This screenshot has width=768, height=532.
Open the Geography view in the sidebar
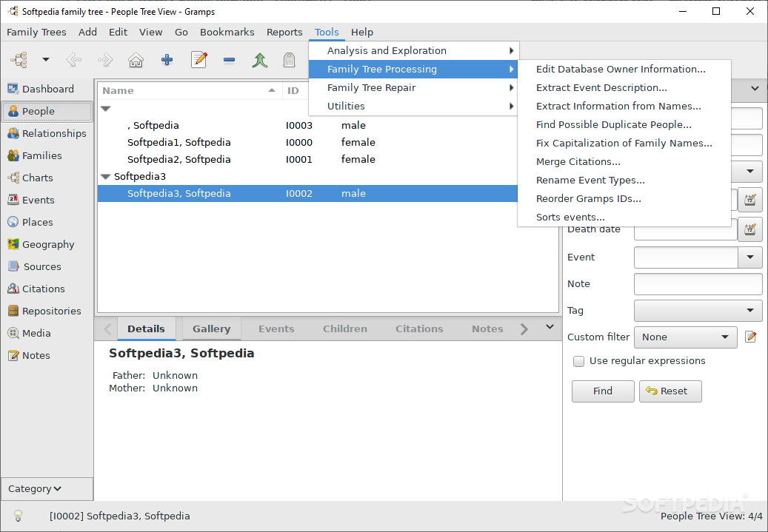pyautogui.click(x=47, y=244)
